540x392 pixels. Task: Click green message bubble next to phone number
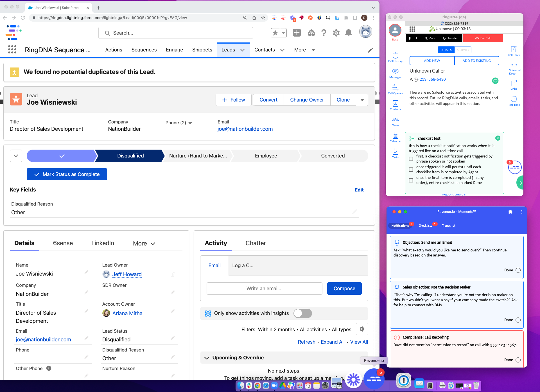coord(495,81)
